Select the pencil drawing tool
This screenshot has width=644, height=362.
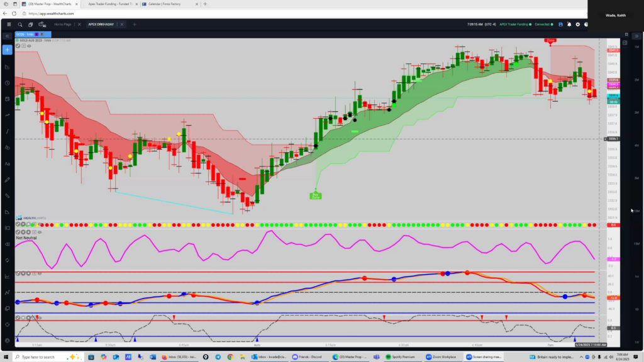tap(8, 180)
